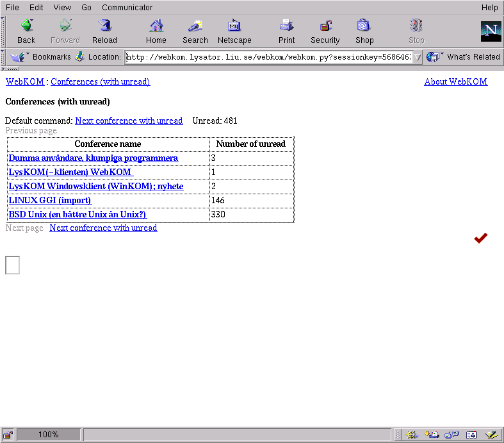
Task: Click the Shop toolbar icon
Action: [364, 31]
